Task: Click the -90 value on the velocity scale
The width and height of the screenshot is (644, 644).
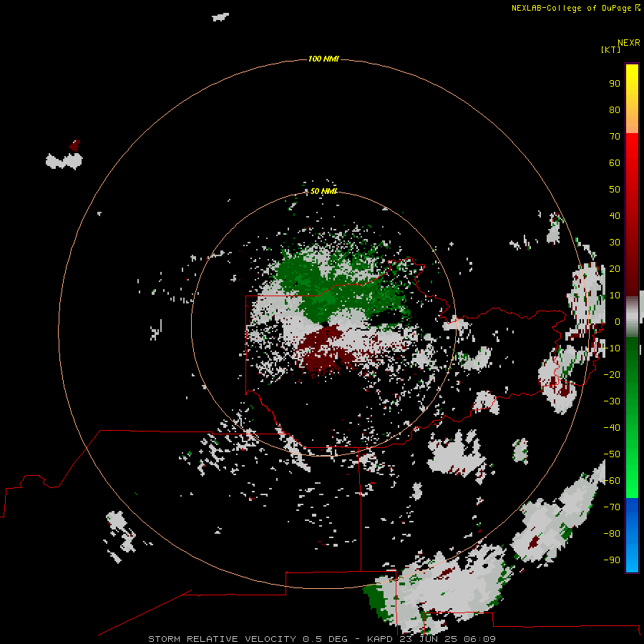Action: pos(612,560)
